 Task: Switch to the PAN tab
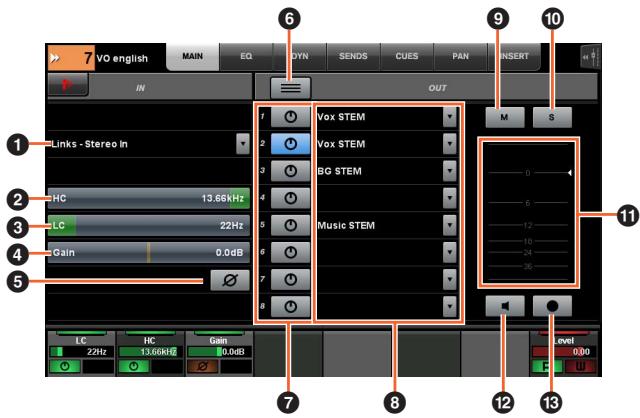(x=460, y=56)
